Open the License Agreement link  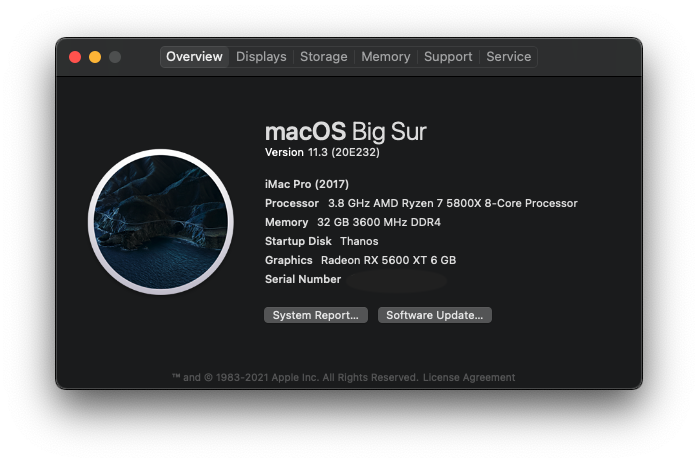pyautogui.click(x=469, y=378)
